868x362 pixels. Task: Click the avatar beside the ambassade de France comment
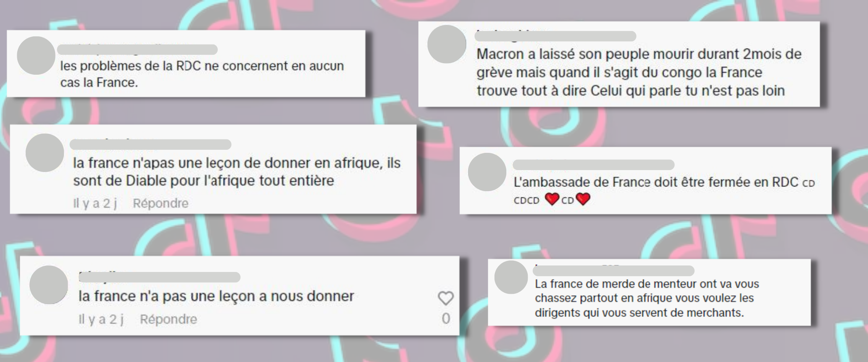(487, 172)
